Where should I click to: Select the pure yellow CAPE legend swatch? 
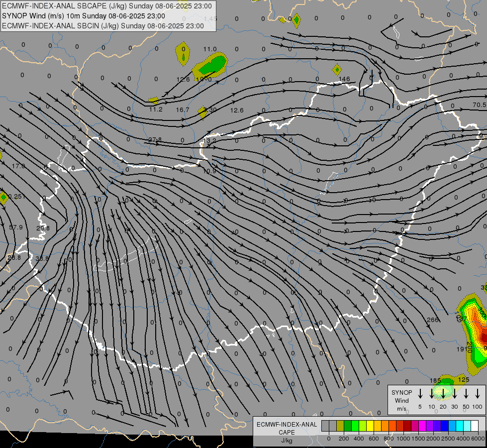click(x=370, y=426)
